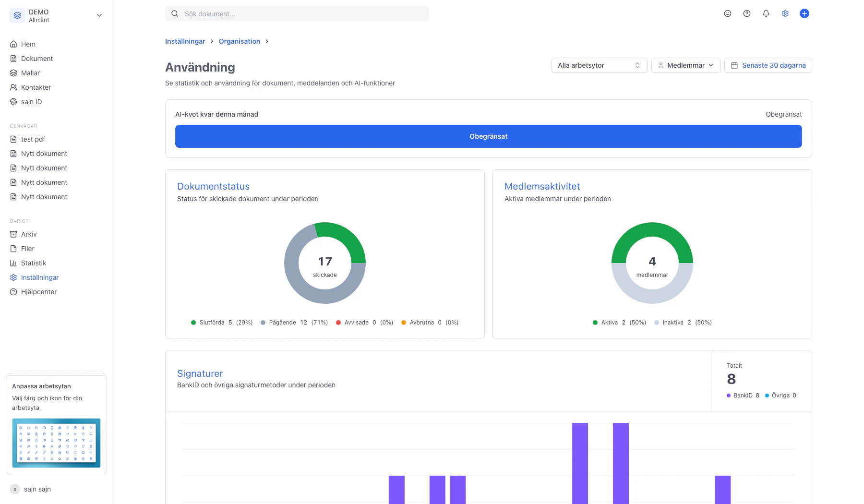Click Organisation breadcrumb link
This screenshot has width=864, height=504.
tap(240, 41)
